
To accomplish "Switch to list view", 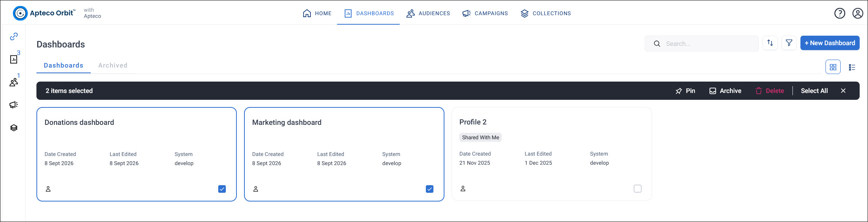I will pyautogui.click(x=852, y=67).
